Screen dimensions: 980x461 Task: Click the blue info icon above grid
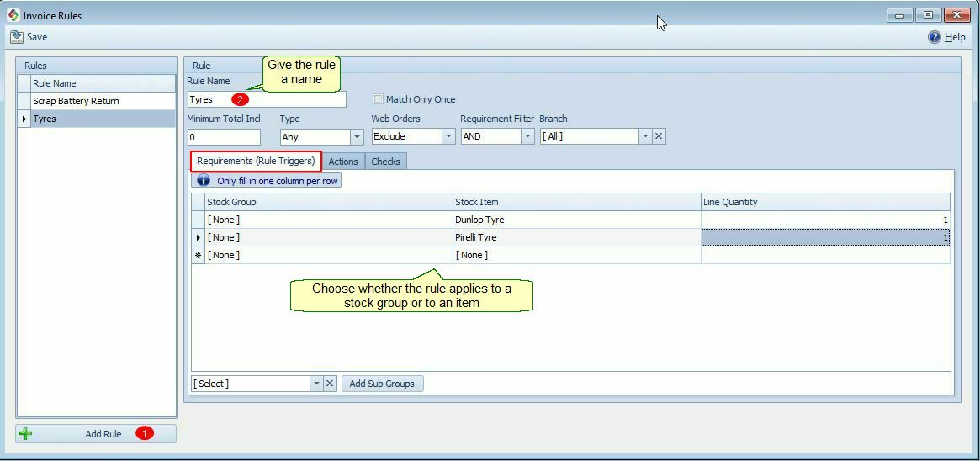click(x=204, y=181)
